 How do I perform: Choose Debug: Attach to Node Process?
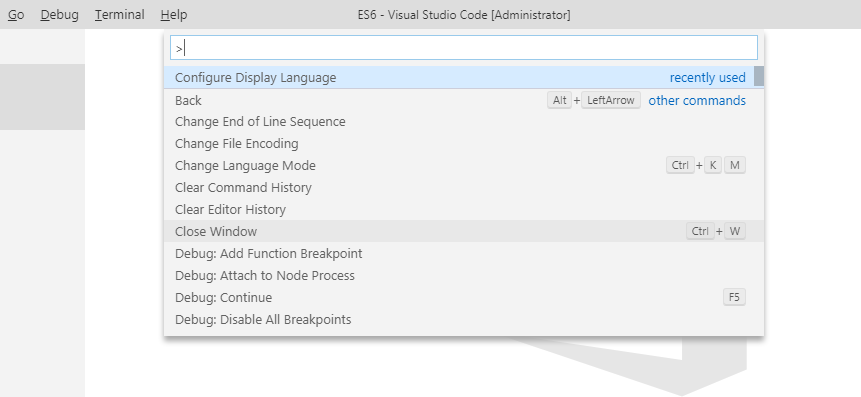click(x=463, y=276)
